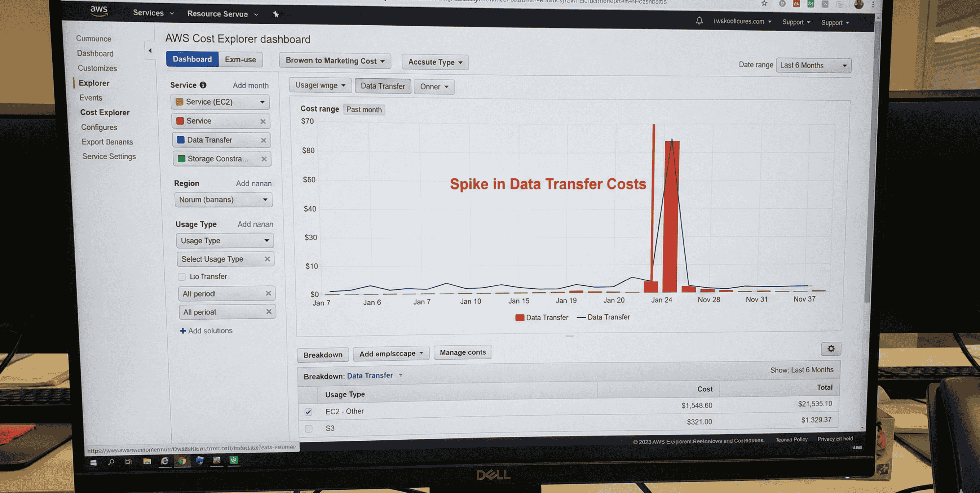Click the Windows search icon in taskbar
The width and height of the screenshot is (980, 493).
(111, 462)
